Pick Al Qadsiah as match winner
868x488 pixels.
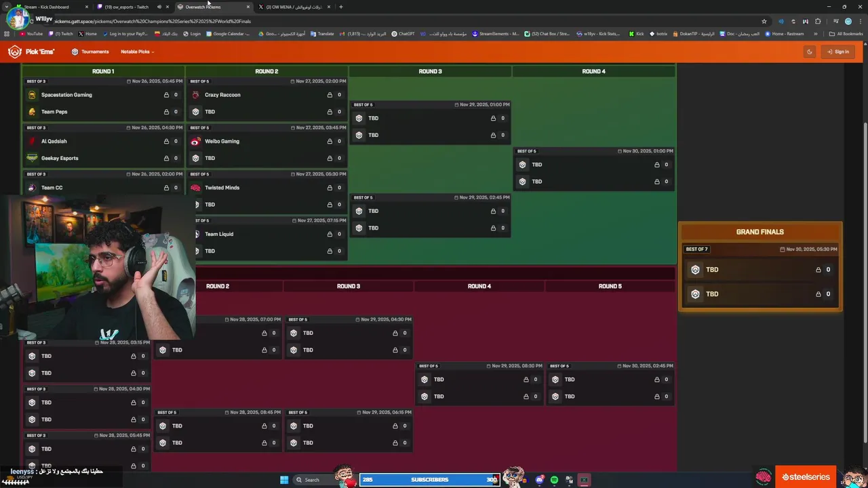(x=103, y=141)
